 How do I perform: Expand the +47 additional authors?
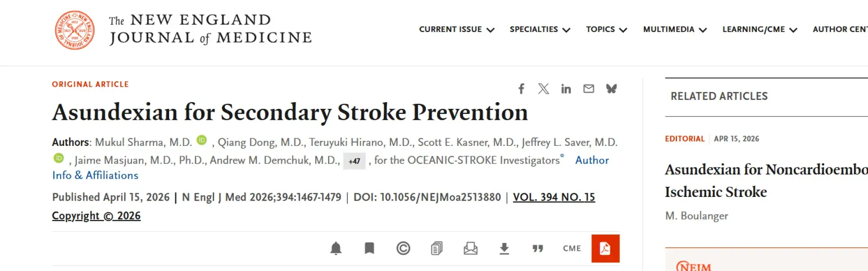coord(354,161)
